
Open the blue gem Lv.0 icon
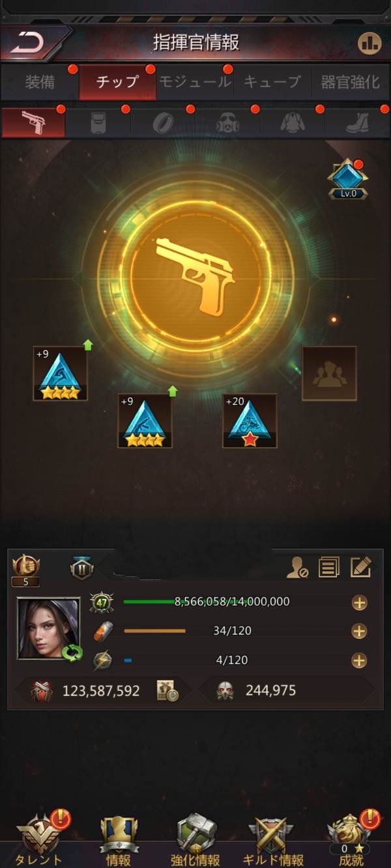click(x=347, y=179)
